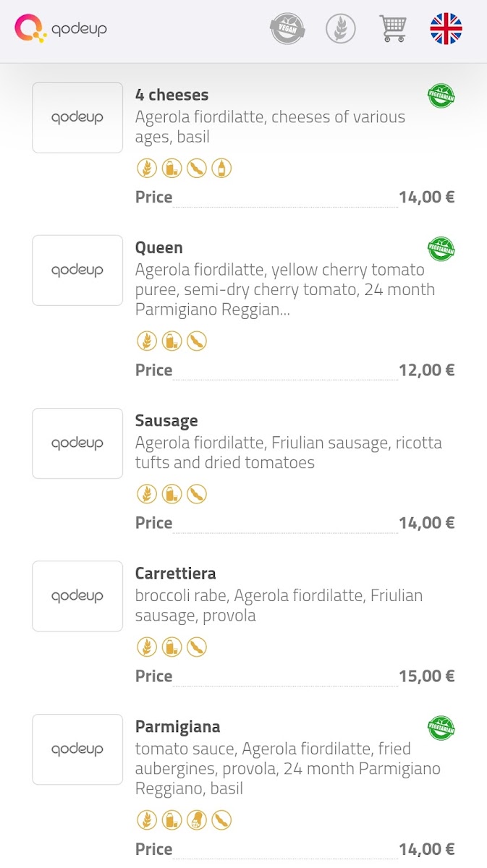Click the gluten wheat icon under Queen

[x=147, y=341]
